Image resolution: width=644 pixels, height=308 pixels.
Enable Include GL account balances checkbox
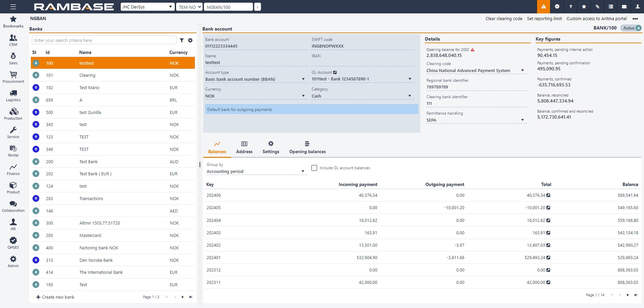click(314, 168)
